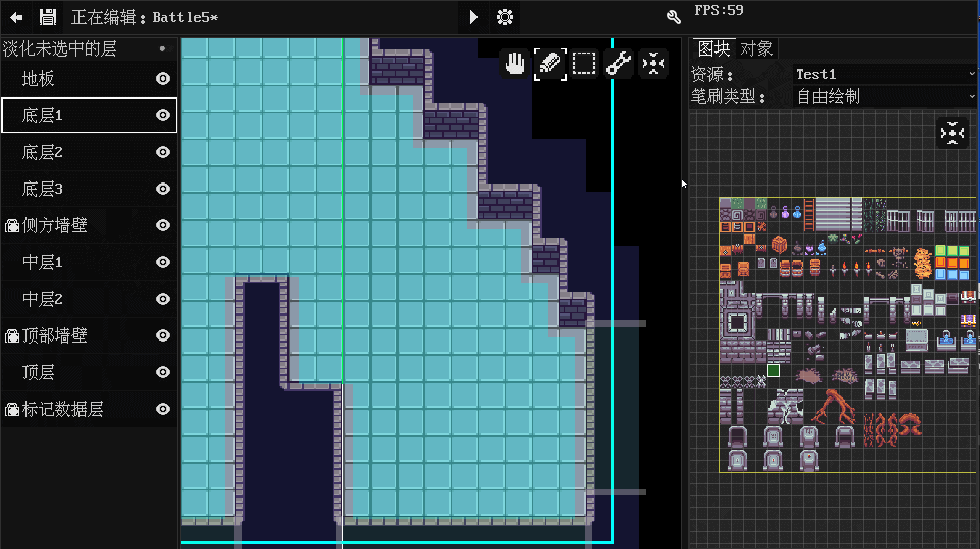Open the 笔刷类型 dropdown

(885, 96)
